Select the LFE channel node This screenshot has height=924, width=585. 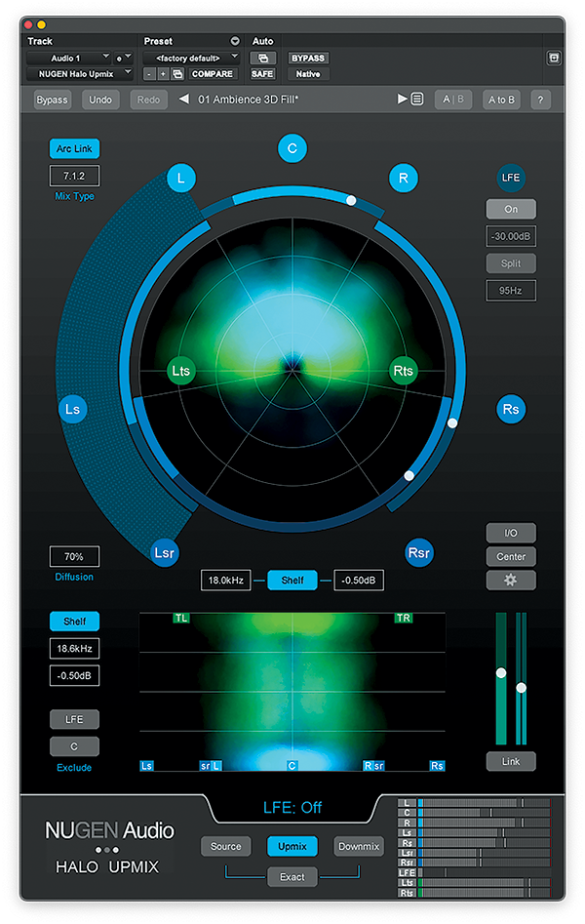pos(511,179)
